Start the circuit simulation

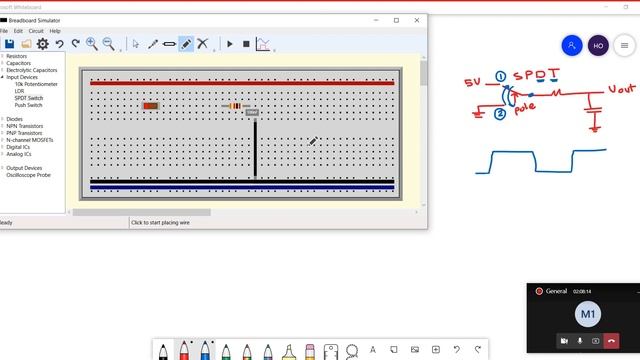230,44
